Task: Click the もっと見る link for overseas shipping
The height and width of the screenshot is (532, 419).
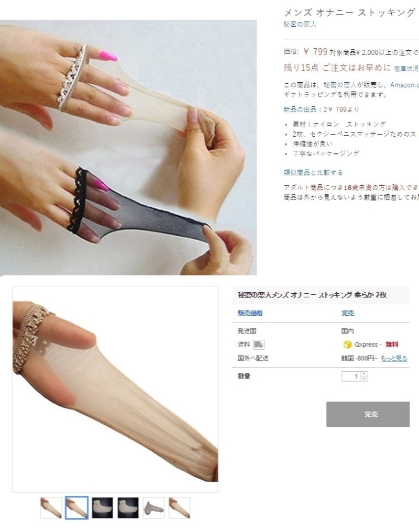Action: pos(394,358)
